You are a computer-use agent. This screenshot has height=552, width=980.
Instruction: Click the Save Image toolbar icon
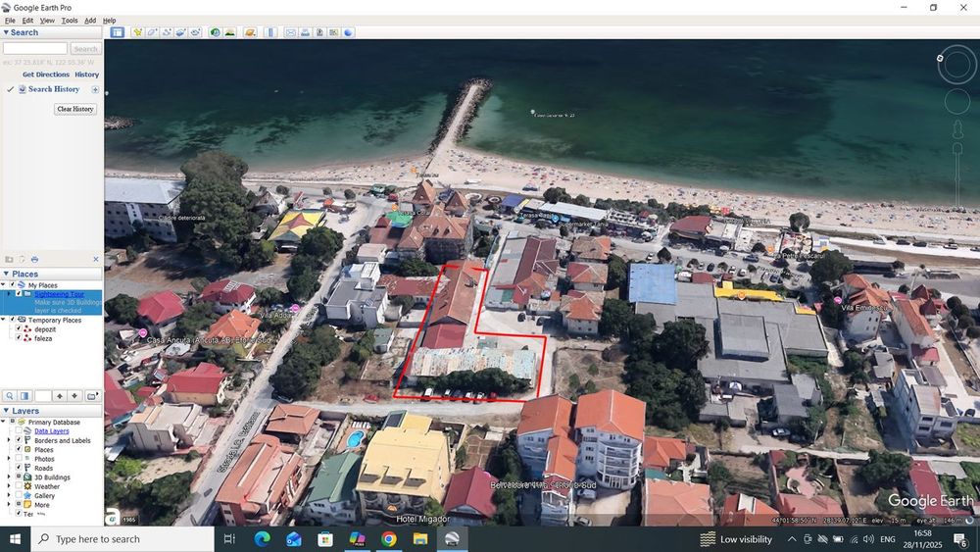point(319,32)
